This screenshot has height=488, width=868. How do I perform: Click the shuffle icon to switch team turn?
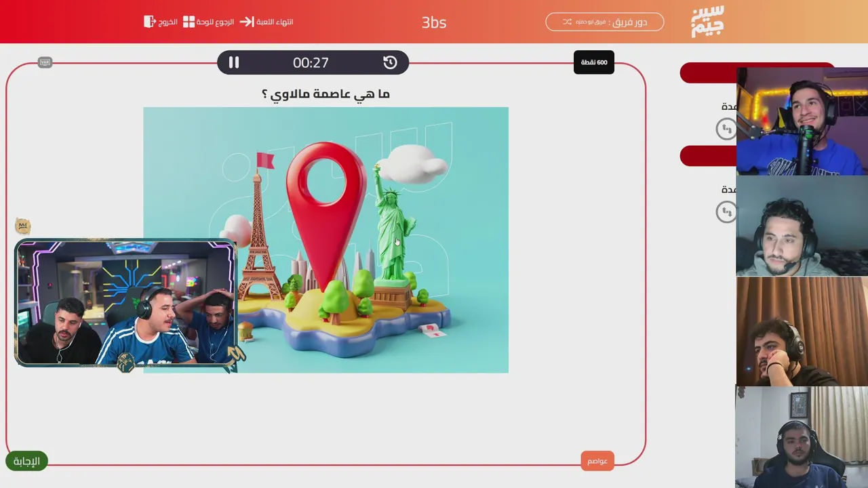pos(567,22)
